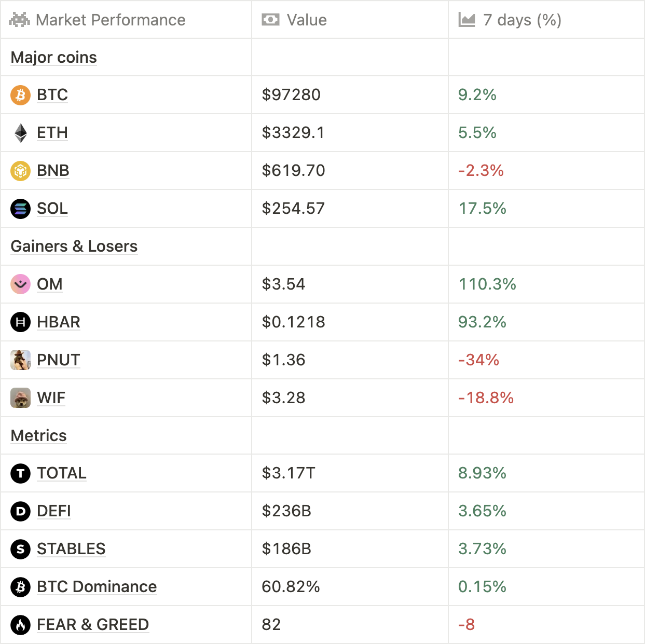The width and height of the screenshot is (645, 644).
Task: Click the WIF dog thumbnail icon
Action: pyautogui.click(x=21, y=398)
